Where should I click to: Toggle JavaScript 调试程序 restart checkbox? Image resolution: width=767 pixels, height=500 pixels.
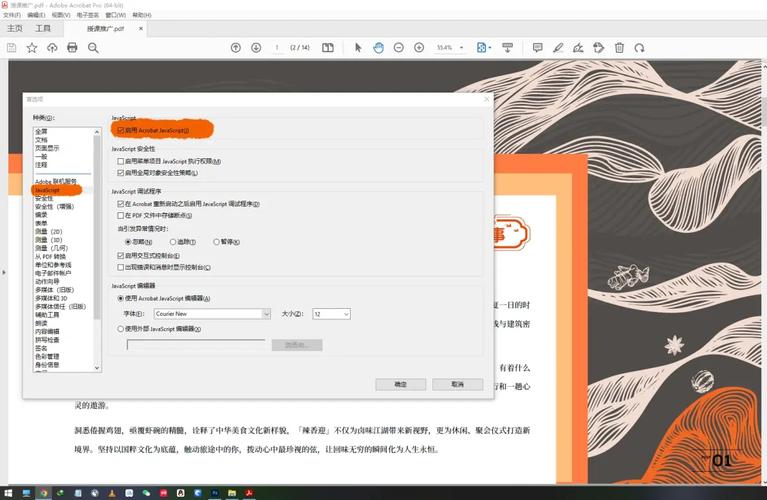click(x=120, y=204)
